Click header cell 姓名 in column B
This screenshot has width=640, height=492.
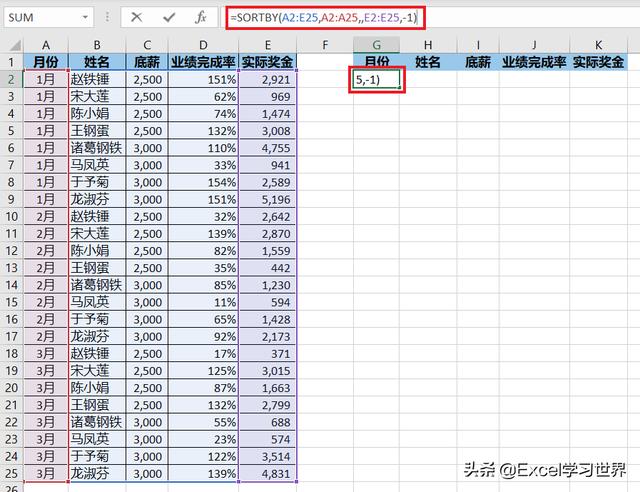pyautogui.click(x=97, y=62)
